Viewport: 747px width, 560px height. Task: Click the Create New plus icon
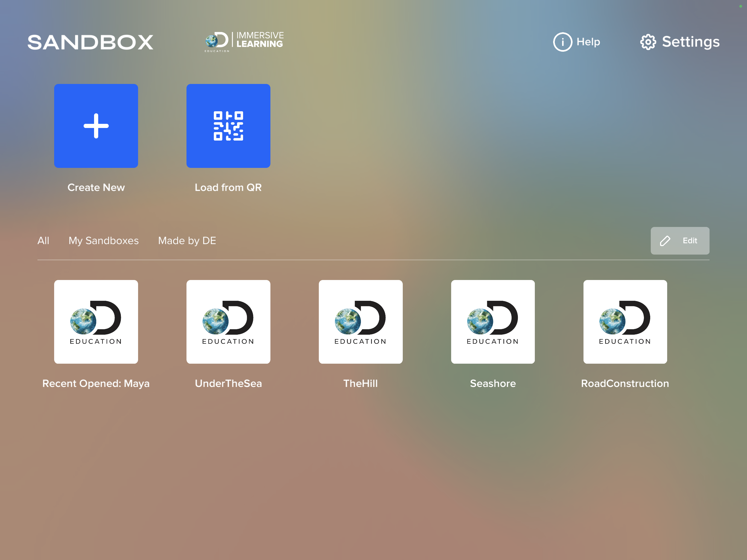tap(96, 126)
